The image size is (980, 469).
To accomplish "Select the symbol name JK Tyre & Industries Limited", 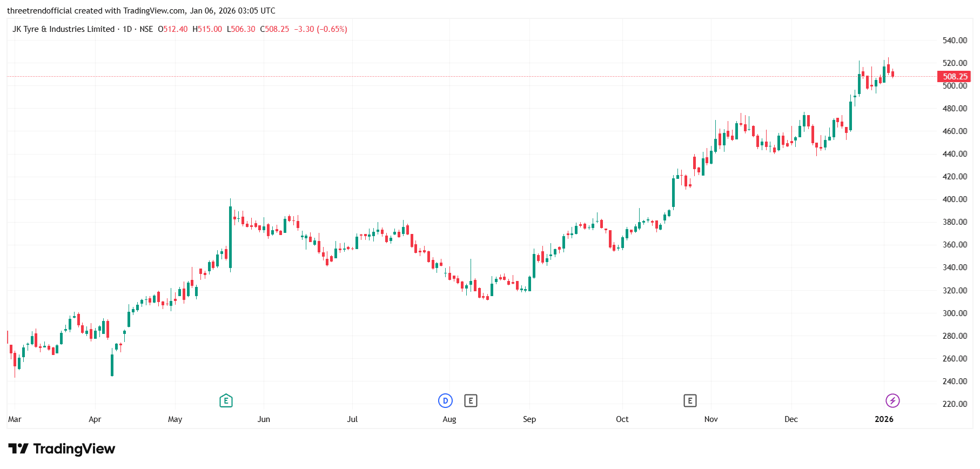I will [64, 29].
